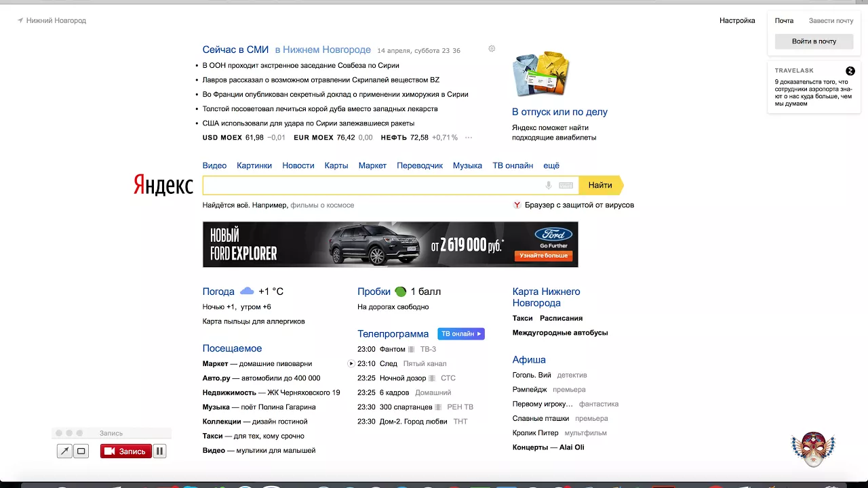
Task: Click the Расписания link
Action: 561,318
